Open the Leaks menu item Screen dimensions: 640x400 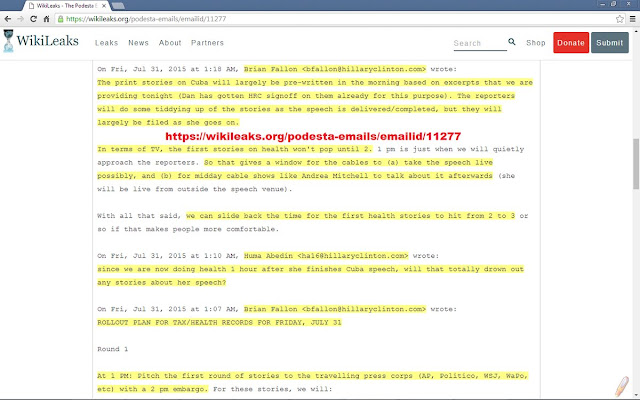(107, 43)
